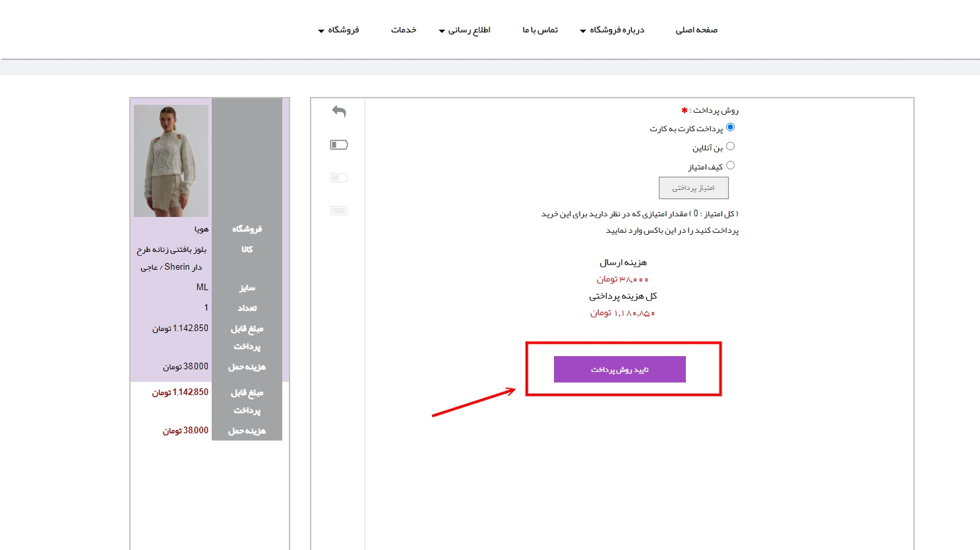Open the تماس با ما page

540,30
